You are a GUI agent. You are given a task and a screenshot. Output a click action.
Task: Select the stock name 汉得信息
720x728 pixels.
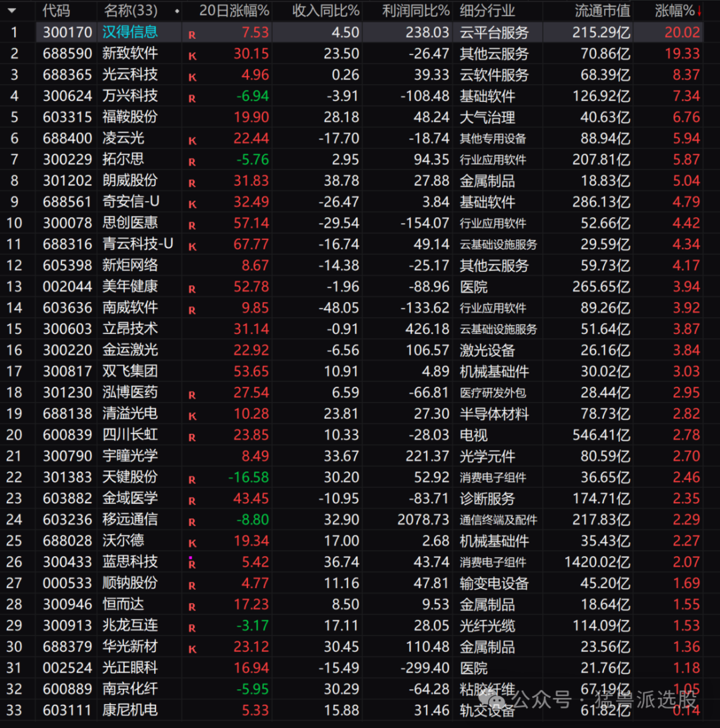click(x=130, y=32)
